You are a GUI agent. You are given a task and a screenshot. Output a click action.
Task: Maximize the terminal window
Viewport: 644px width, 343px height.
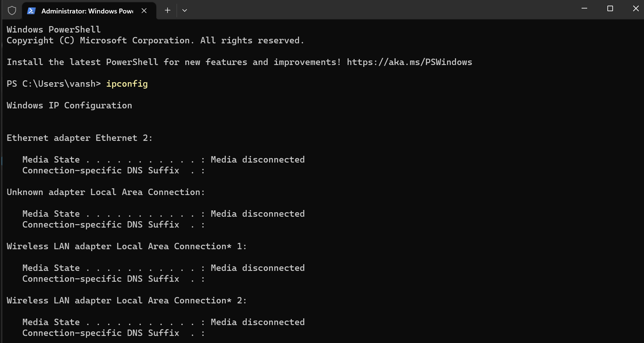tap(610, 9)
